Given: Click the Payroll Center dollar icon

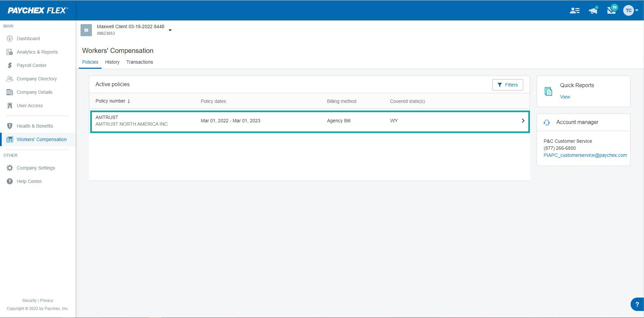Looking at the screenshot, I should (10, 65).
